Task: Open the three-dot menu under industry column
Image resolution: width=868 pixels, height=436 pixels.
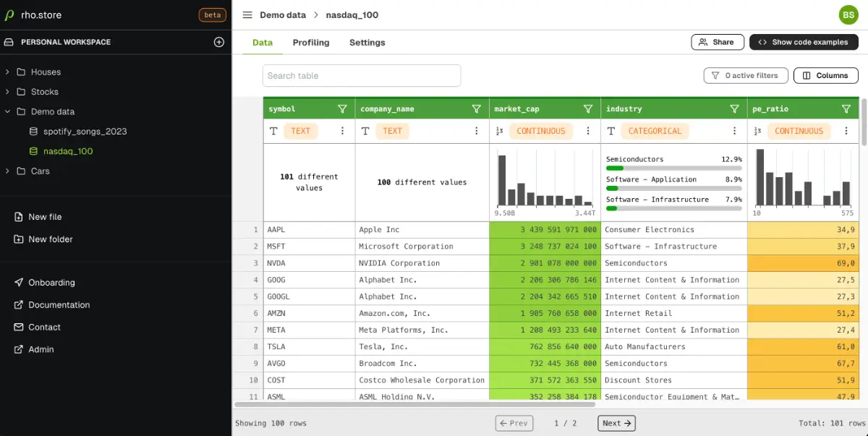Action: point(735,131)
